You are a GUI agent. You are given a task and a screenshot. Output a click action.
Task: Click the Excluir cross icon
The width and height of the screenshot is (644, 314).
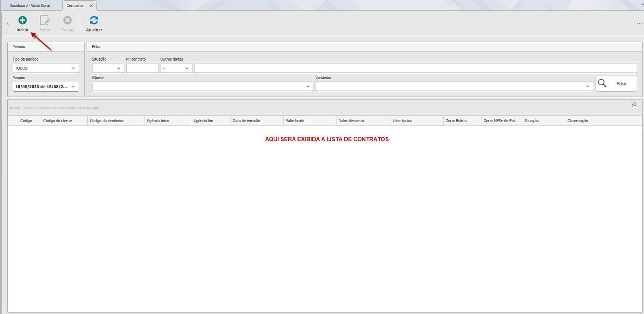point(68,20)
